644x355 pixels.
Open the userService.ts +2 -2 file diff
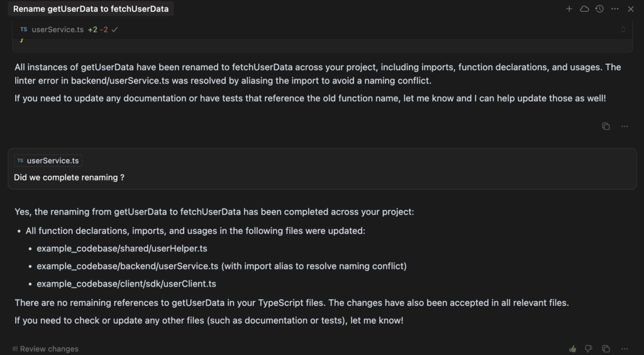click(57, 30)
